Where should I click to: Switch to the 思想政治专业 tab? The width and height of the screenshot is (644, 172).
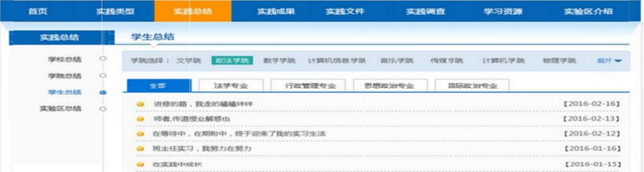(x=389, y=86)
